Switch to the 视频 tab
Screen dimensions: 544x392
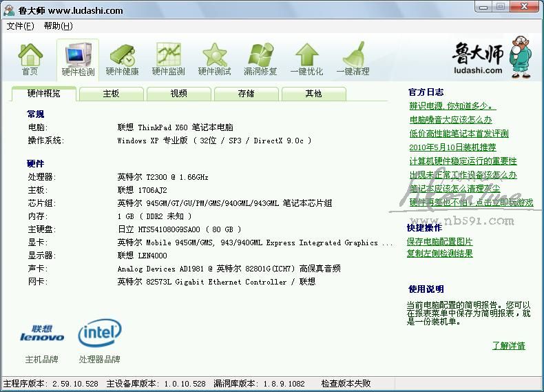tap(178, 93)
